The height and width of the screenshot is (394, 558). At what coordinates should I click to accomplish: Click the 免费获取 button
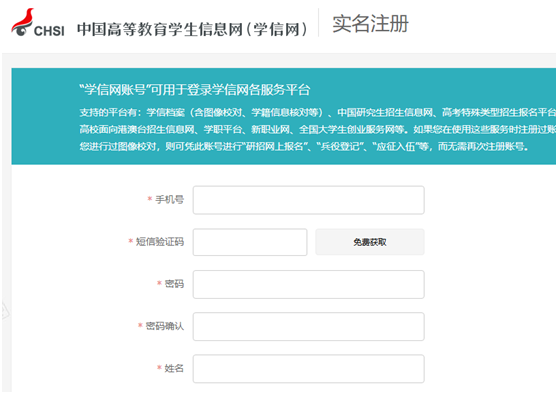click(370, 242)
